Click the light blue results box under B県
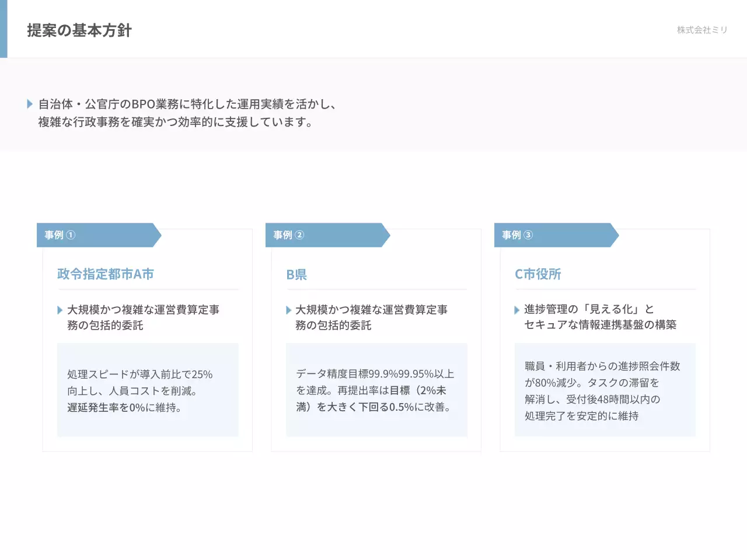 click(x=376, y=390)
